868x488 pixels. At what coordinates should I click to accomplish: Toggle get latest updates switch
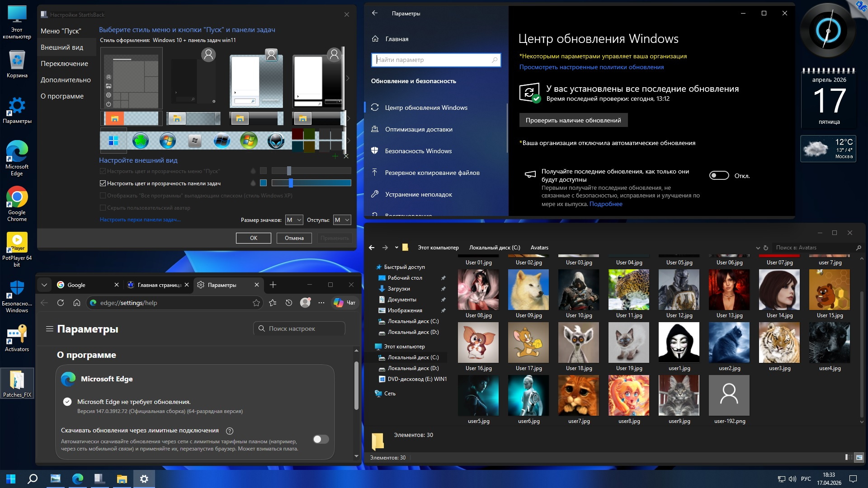(x=719, y=175)
